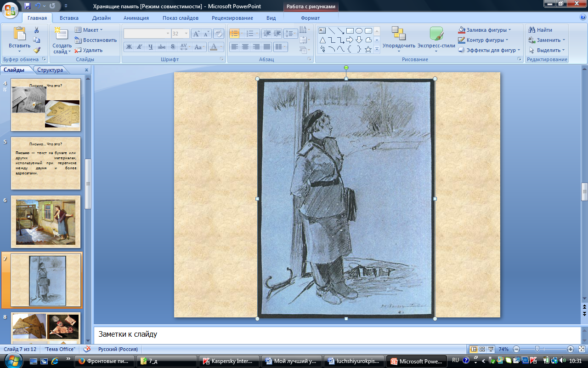Open Заливка фигуры fill menu
The width and height of the screenshot is (588, 368).
[485, 30]
